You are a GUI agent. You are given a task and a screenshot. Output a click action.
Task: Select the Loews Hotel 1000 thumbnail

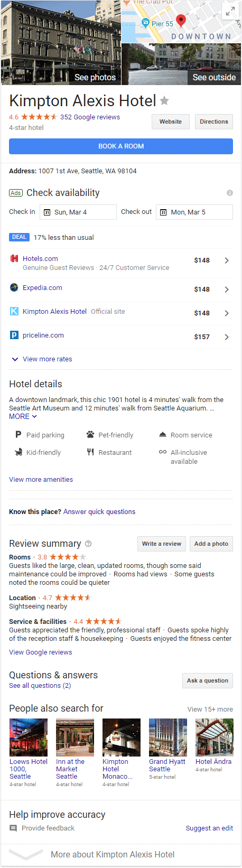click(x=29, y=738)
